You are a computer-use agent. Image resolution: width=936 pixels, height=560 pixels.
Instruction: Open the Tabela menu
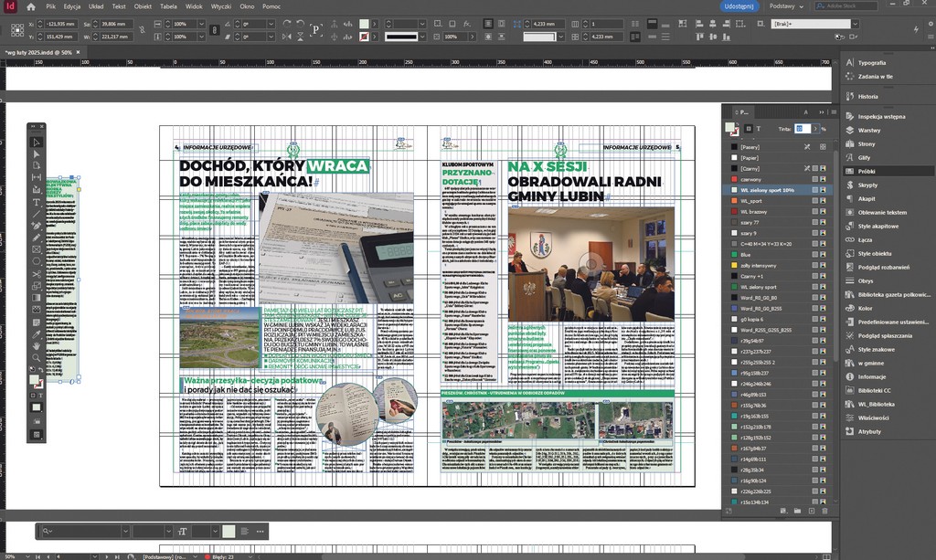(x=169, y=6)
